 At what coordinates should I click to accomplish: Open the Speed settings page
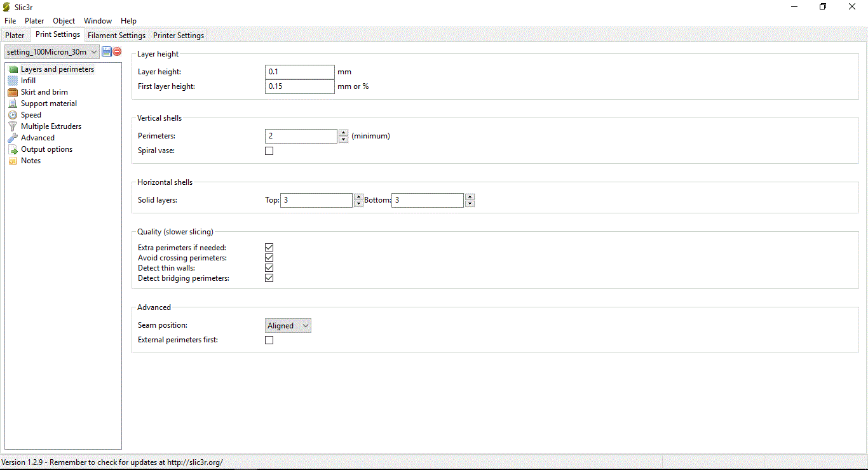31,115
